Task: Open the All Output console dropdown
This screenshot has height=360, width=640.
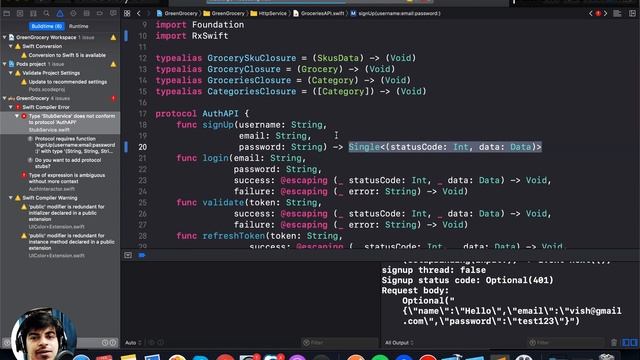Action: tap(399, 342)
